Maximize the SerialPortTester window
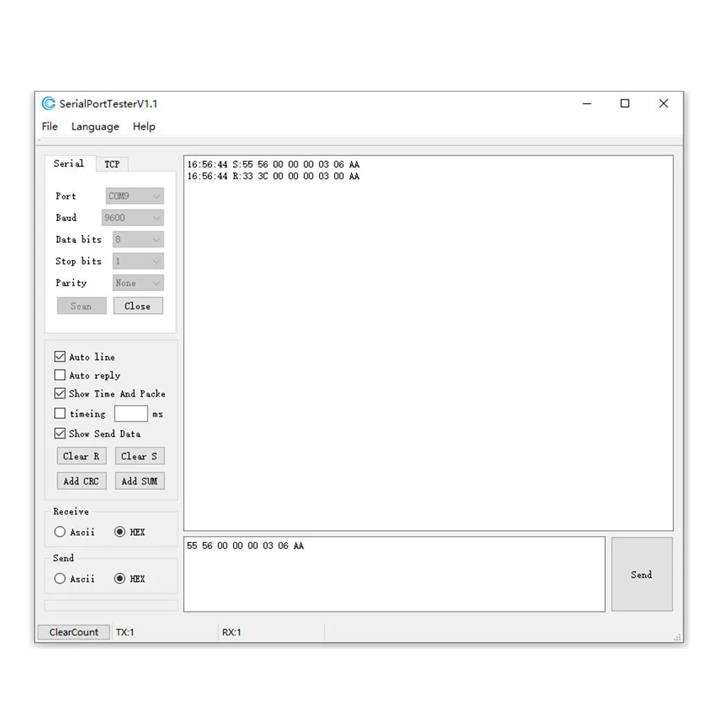The width and height of the screenshot is (728, 728). pyautogui.click(x=625, y=103)
